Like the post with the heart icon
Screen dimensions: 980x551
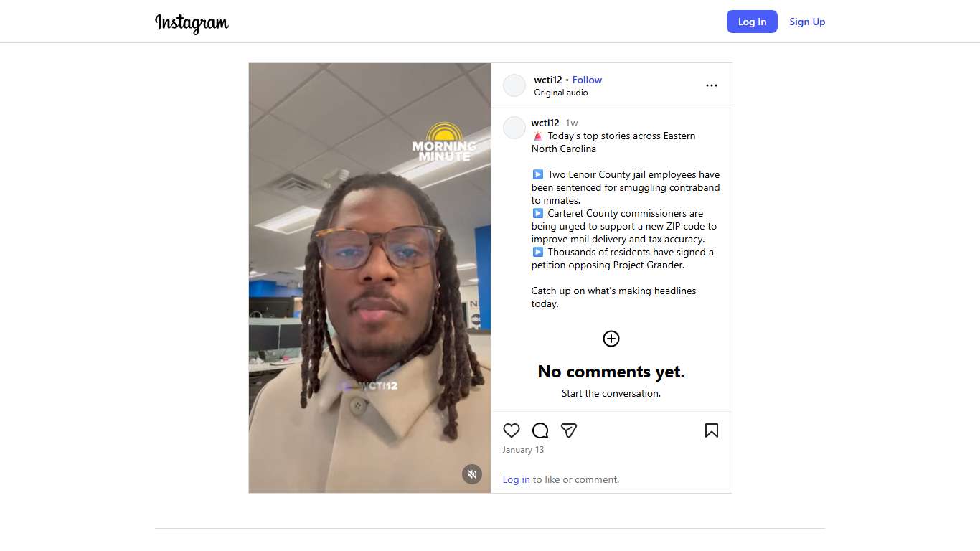[x=512, y=430]
